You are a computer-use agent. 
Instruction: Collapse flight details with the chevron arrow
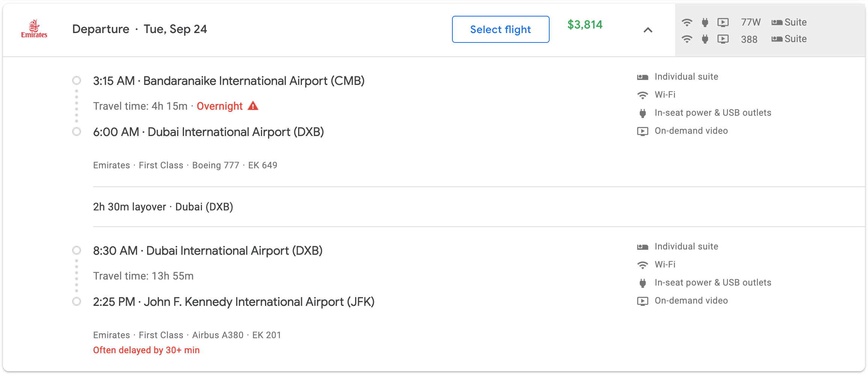[x=648, y=30]
